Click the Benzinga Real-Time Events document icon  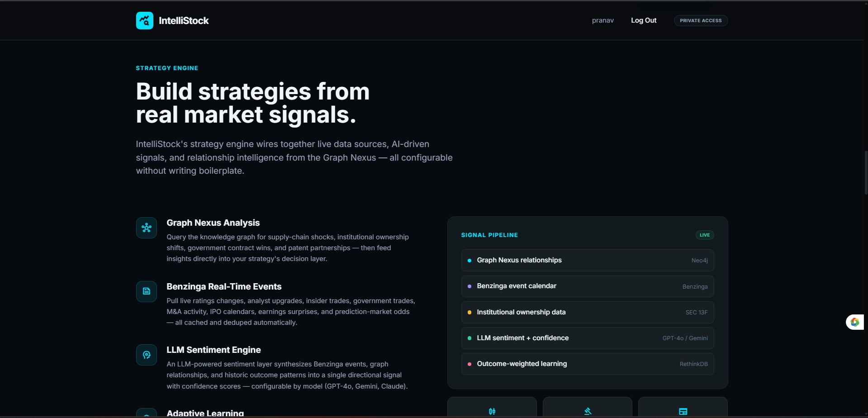[x=147, y=291]
